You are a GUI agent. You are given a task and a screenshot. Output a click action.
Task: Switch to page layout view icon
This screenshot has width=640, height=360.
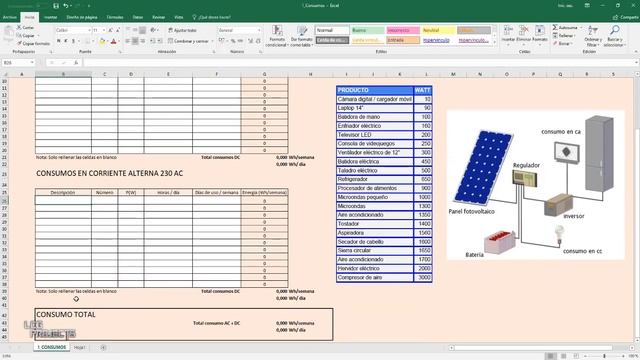[x=564, y=356]
